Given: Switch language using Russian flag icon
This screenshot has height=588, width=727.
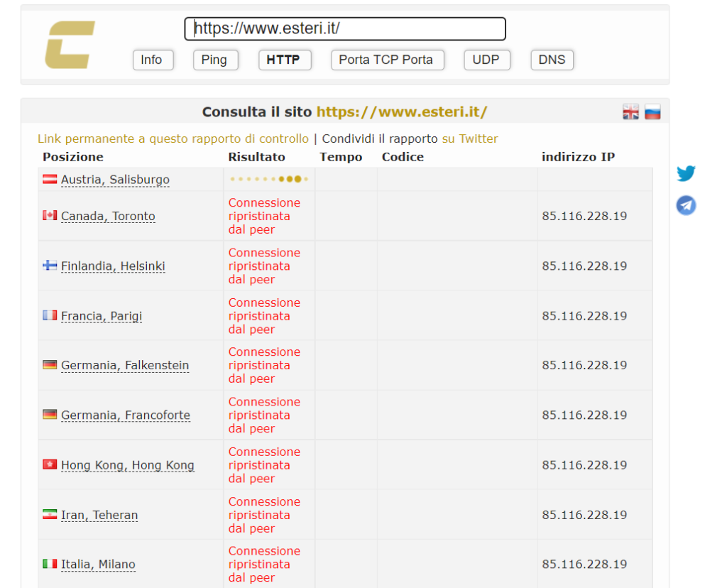Looking at the screenshot, I should (652, 112).
